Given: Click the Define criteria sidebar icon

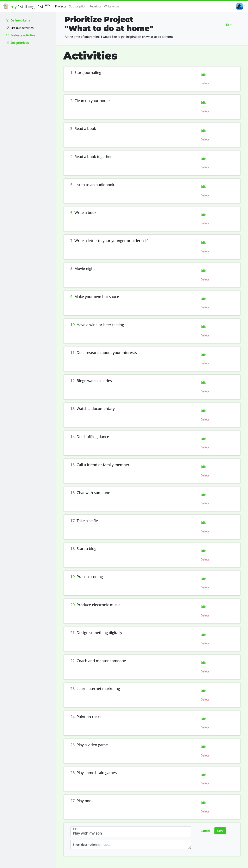Looking at the screenshot, I should 7,20.
